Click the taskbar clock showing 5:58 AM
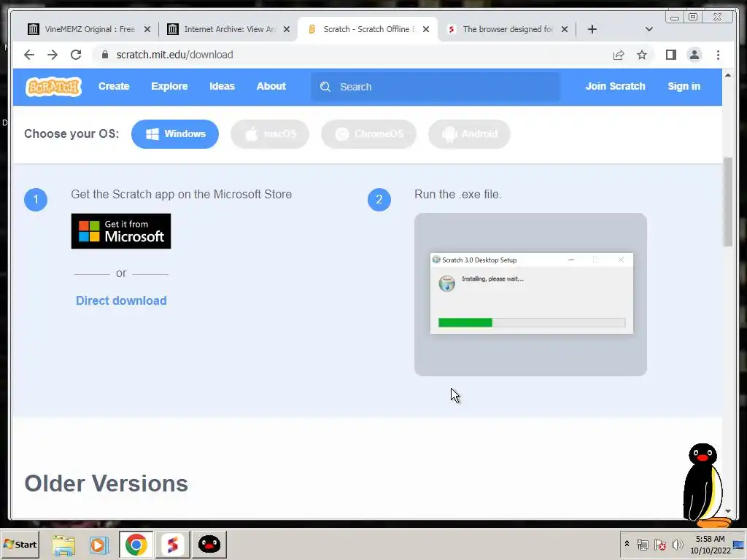This screenshot has height=560, width=747. click(x=711, y=545)
